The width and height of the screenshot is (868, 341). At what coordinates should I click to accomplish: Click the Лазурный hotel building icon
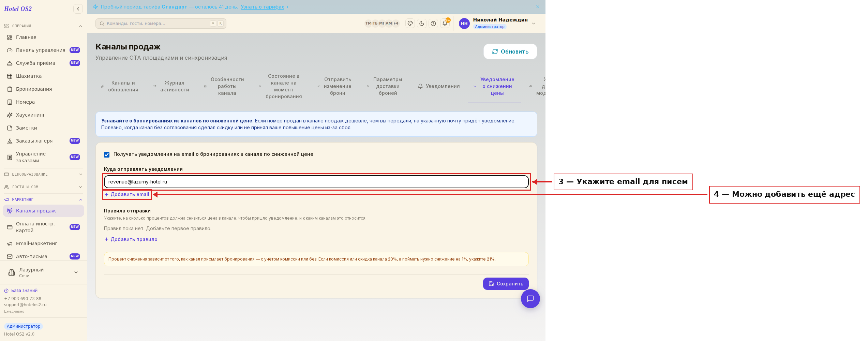pos(12,272)
